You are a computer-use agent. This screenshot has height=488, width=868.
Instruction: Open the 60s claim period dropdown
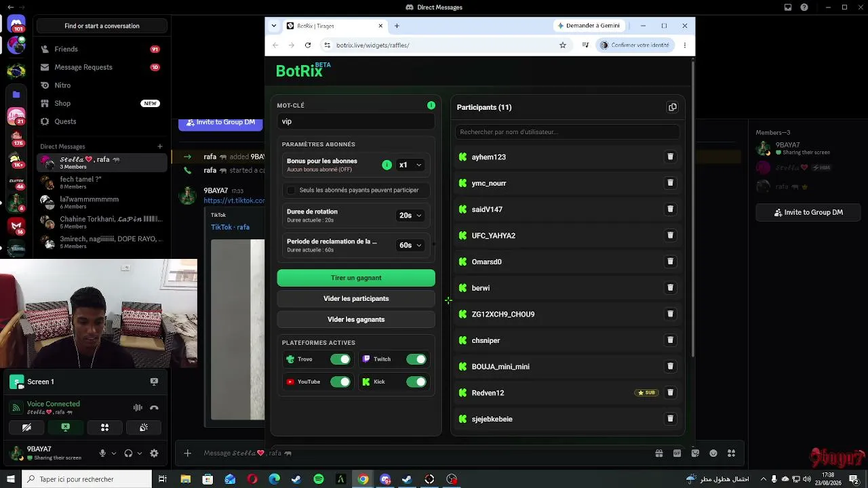tap(410, 245)
